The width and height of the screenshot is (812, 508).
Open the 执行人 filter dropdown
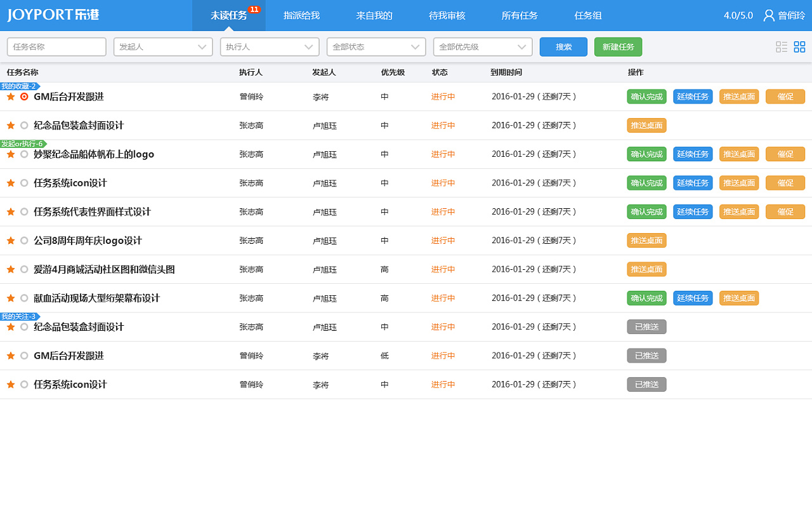270,47
